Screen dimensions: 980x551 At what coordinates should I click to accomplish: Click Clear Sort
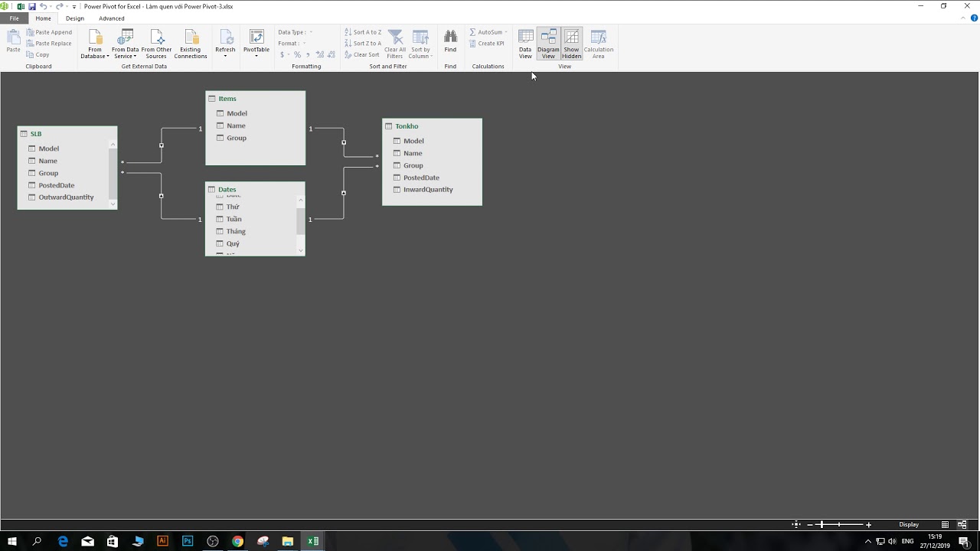tap(362, 54)
